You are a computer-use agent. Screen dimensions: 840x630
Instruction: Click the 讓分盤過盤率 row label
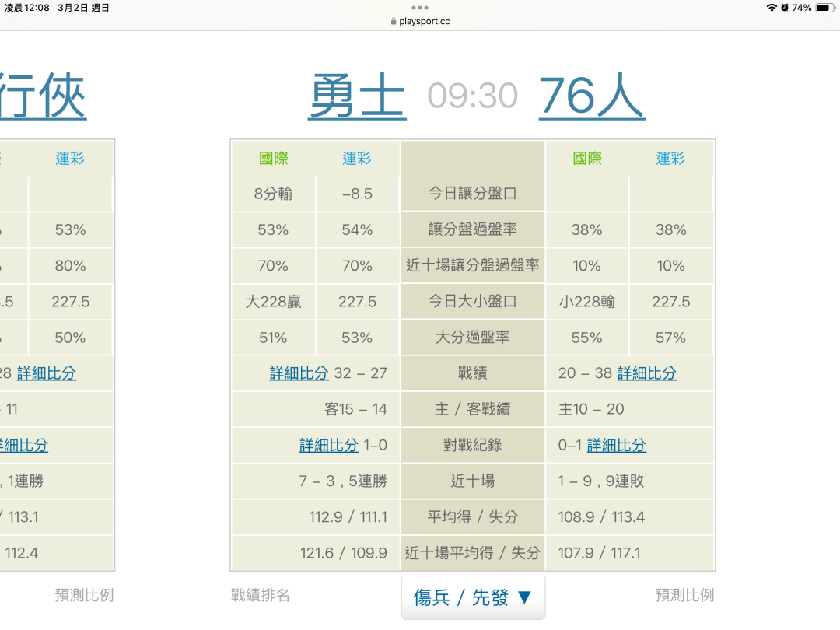point(473,229)
